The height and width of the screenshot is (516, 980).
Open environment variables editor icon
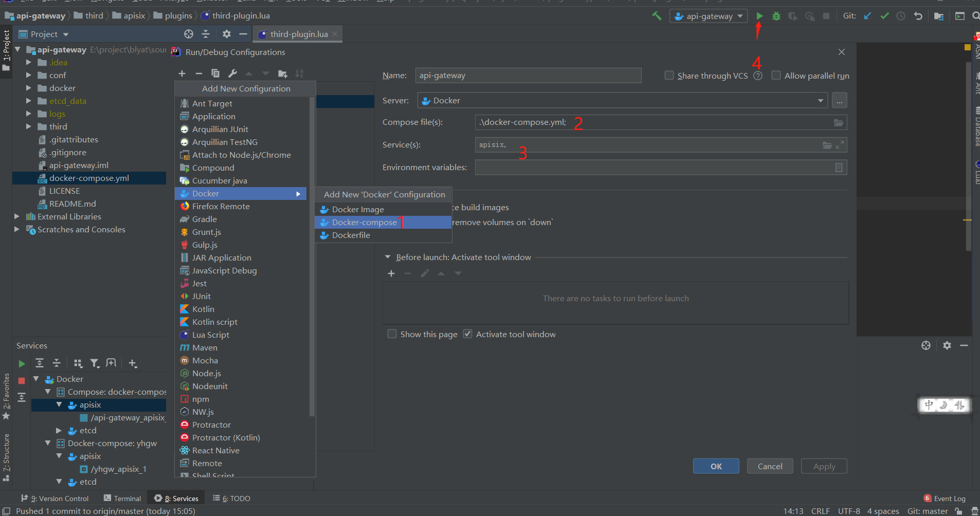pyautogui.click(x=839, y=168)
